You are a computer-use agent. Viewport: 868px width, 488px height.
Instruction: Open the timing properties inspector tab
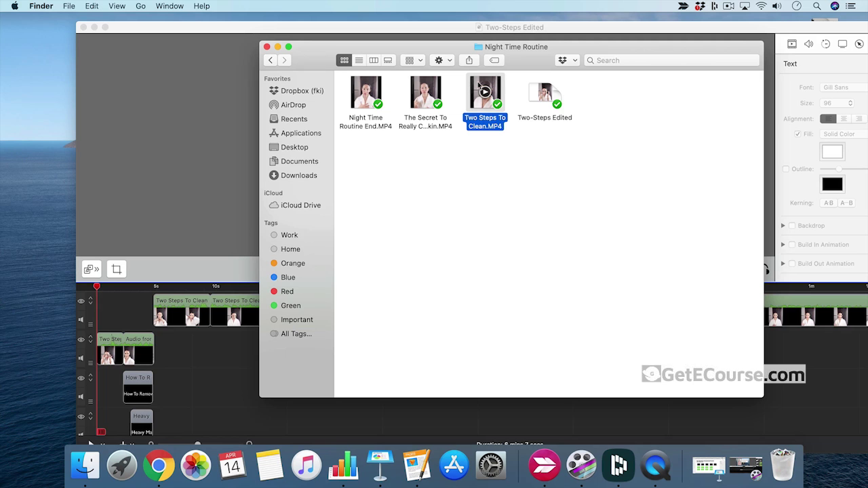coord(825,44)
